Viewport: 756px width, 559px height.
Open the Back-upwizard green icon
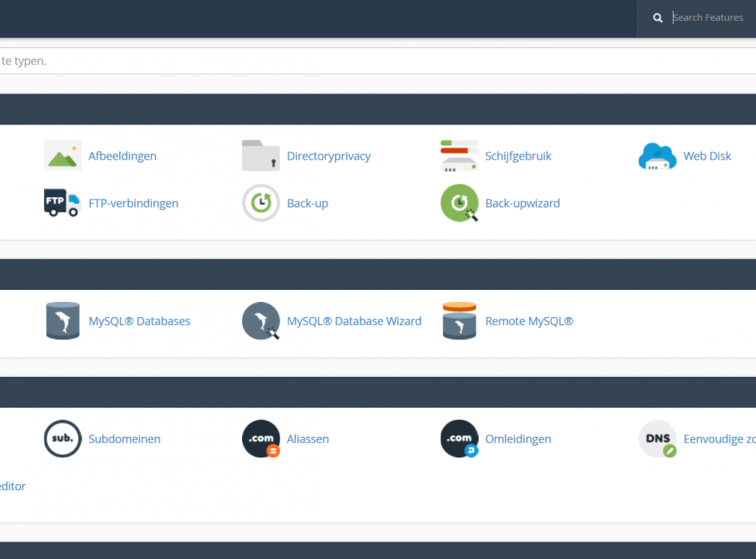(460, 203)
